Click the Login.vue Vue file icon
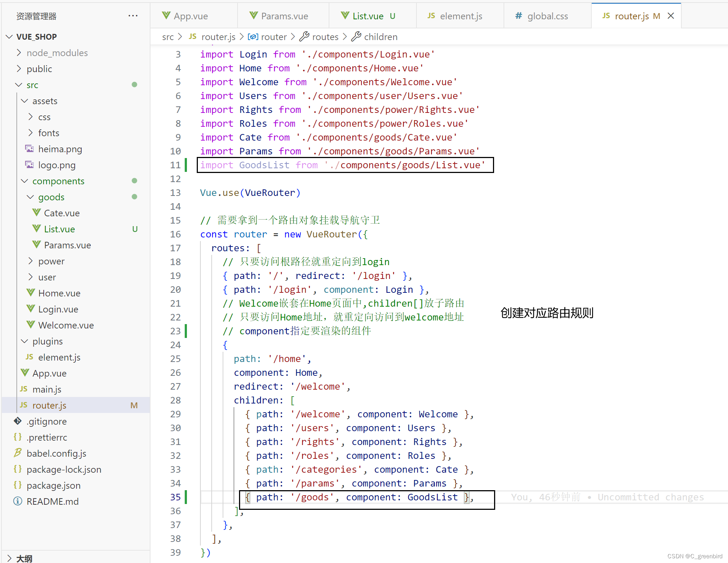This screenshot has height=563, width=728. (x=31, y=308)
